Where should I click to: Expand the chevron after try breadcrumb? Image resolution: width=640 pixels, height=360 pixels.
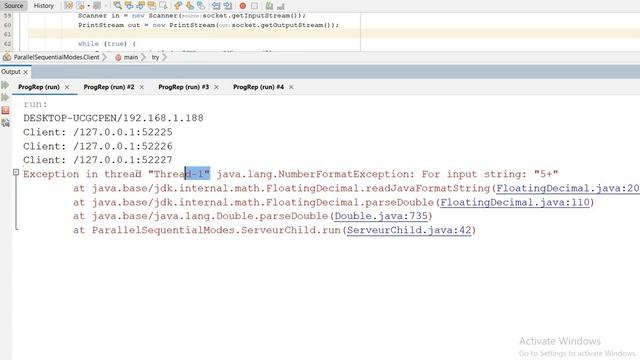pyautogui.click(x=164, y=57)
